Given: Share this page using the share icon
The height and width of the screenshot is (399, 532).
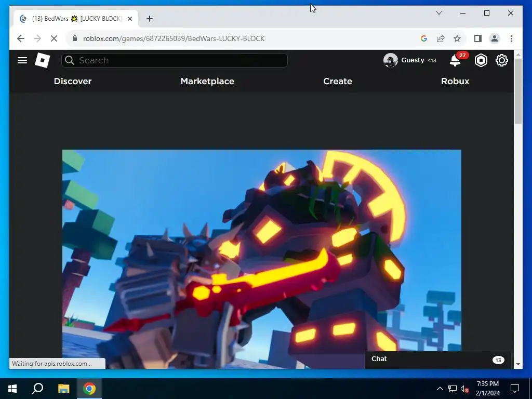Looking at the screenshot, I should [441, 38].
